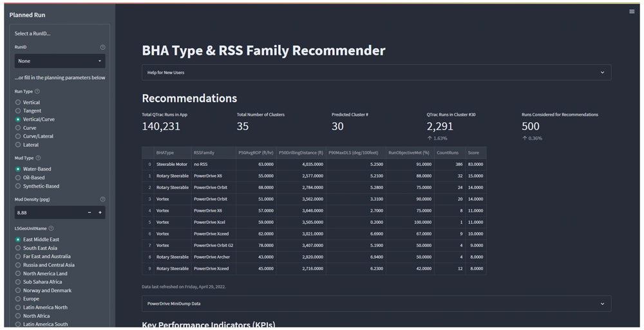Click help icon beside Mud Type label

coord(38,158)
